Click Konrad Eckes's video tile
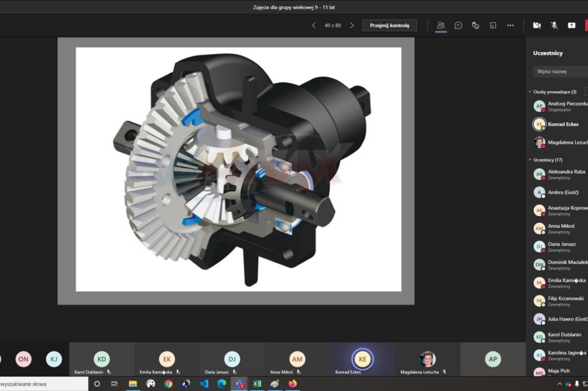588x391 pixels. click(363, 359)
